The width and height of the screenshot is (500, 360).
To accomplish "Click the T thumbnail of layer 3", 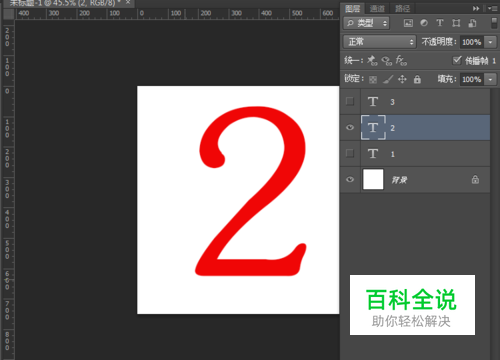I will point(373,101).
